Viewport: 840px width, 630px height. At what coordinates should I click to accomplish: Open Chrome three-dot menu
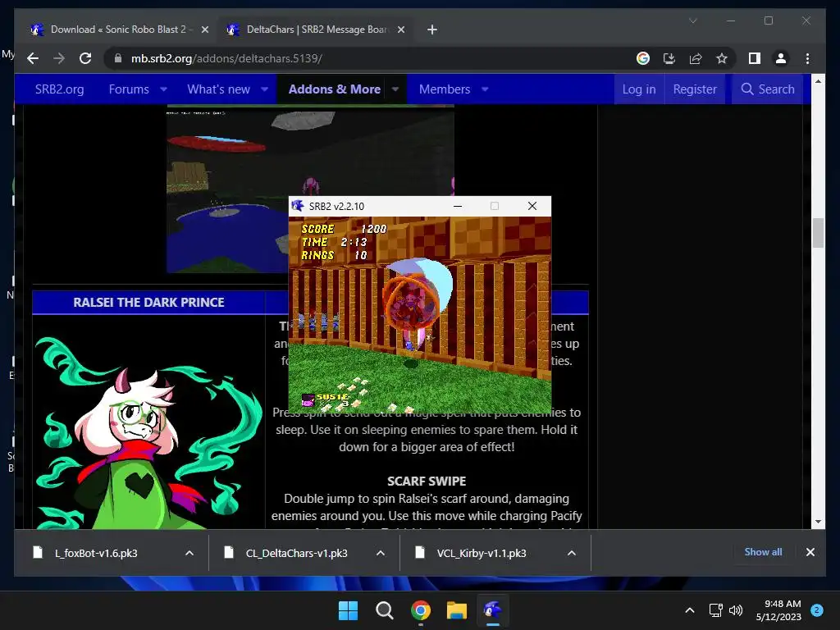(807, 58)
